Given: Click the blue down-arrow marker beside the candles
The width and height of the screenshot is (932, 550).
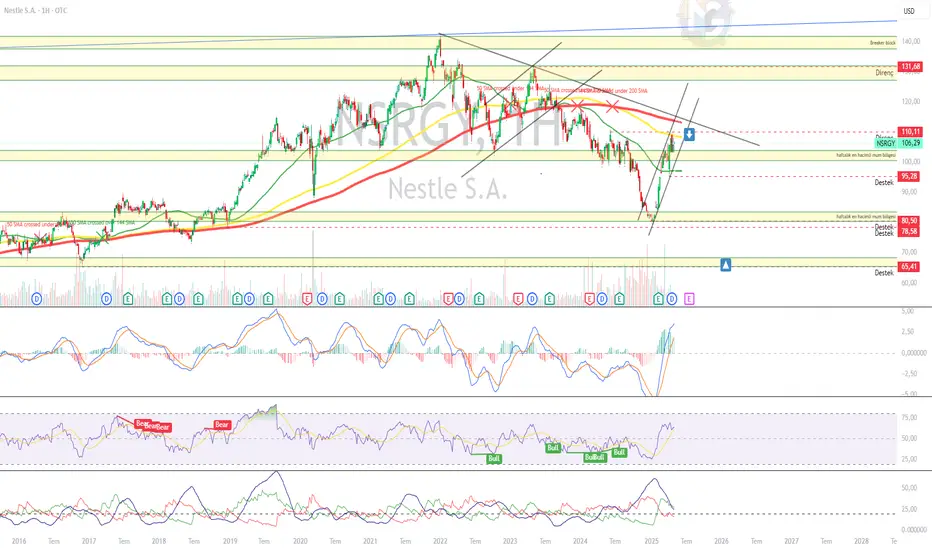Looking at the screenshot, I should [x=689, y=134].
